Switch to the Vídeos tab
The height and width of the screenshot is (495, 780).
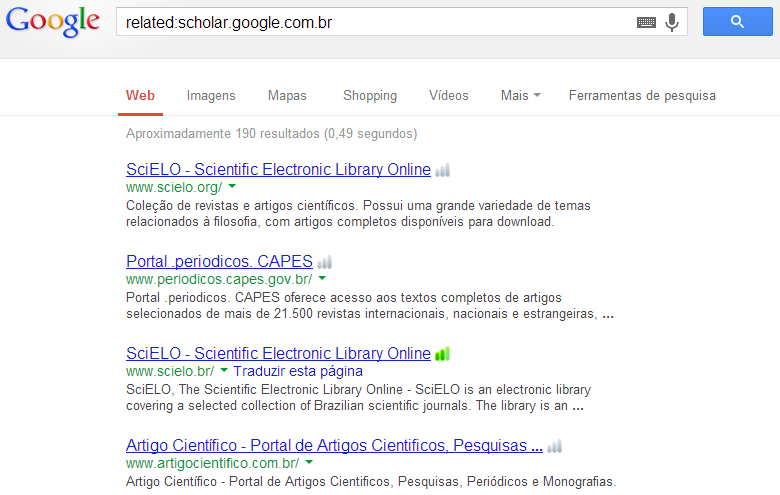(449, 96)
